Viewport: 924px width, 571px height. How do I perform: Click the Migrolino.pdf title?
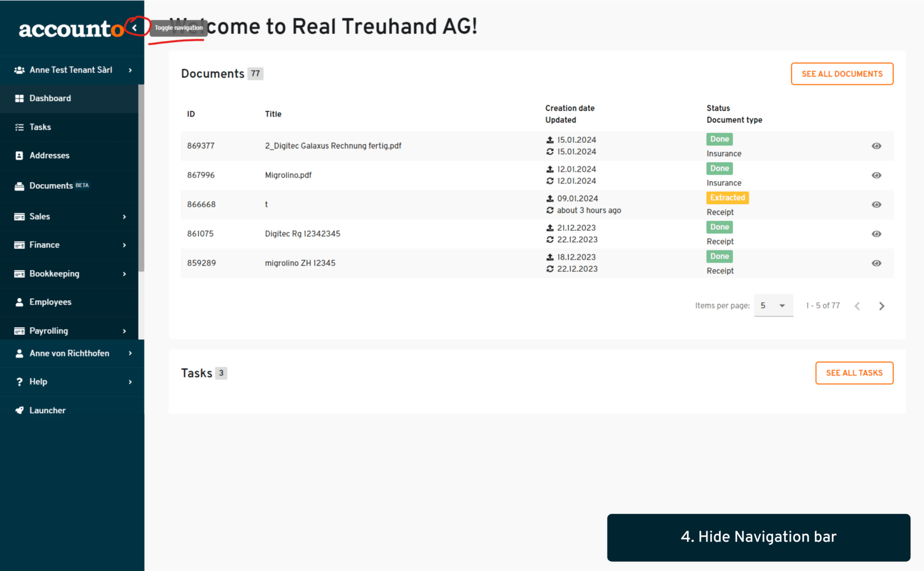288,176
